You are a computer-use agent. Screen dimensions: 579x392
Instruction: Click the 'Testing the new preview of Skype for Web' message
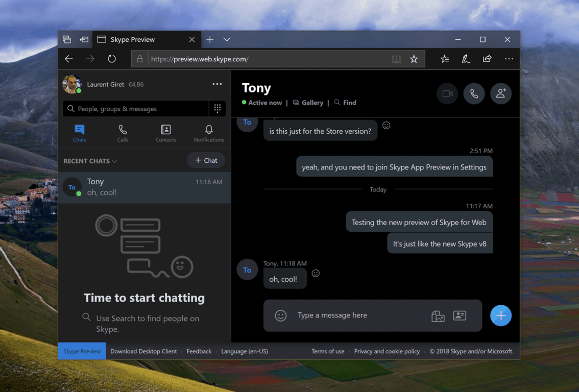click(419, 222)
